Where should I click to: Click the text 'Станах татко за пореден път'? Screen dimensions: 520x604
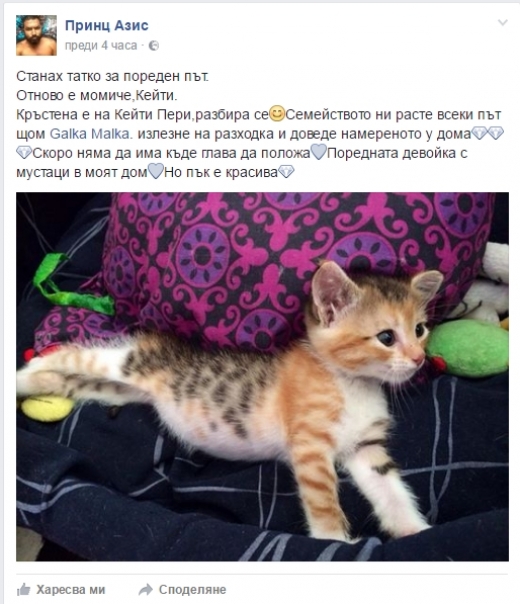click(112, 76)
